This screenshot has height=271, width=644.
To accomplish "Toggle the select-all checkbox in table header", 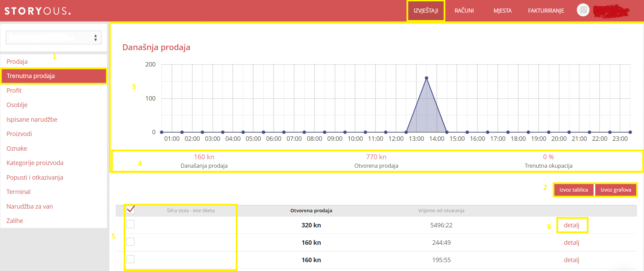I will [x=131, y=209].
